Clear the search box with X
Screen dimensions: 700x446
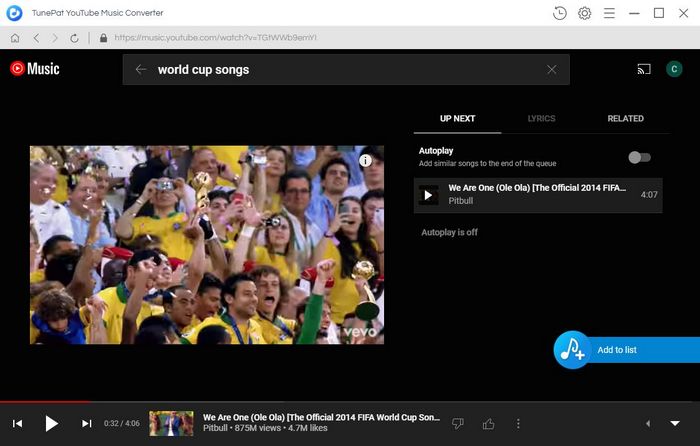[552, 69]
